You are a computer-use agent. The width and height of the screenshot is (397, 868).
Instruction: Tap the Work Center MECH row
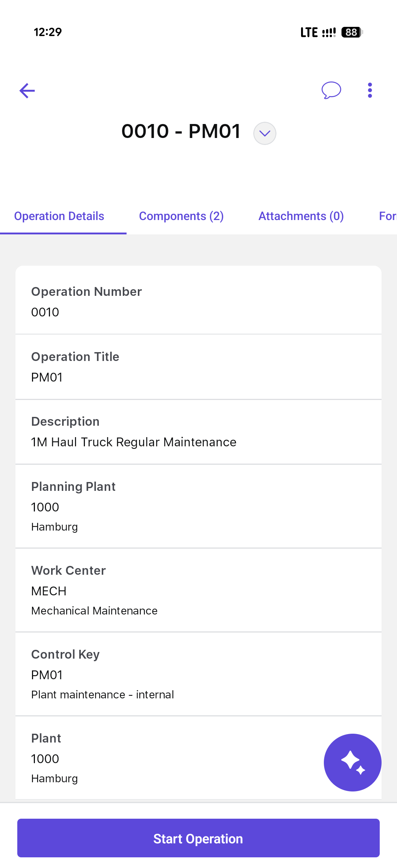(198, 590)
